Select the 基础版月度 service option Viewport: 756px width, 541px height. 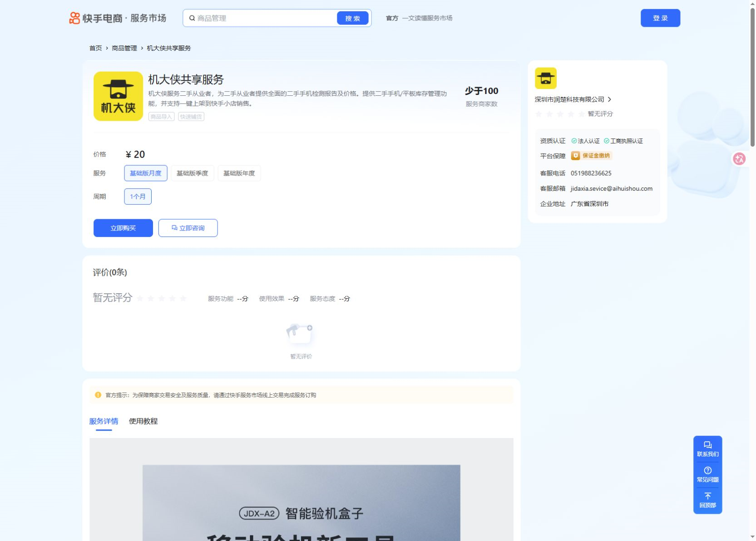point(146,173)
